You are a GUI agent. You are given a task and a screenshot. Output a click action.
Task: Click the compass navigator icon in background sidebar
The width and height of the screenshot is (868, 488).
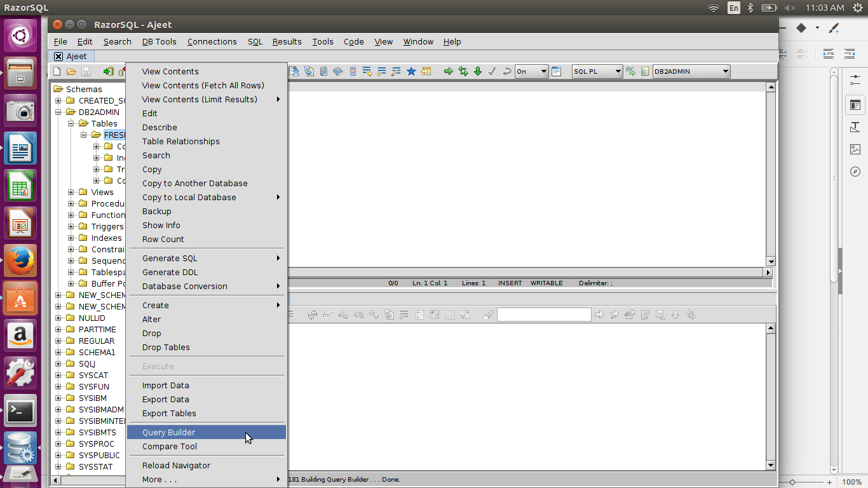click(855, 172)
